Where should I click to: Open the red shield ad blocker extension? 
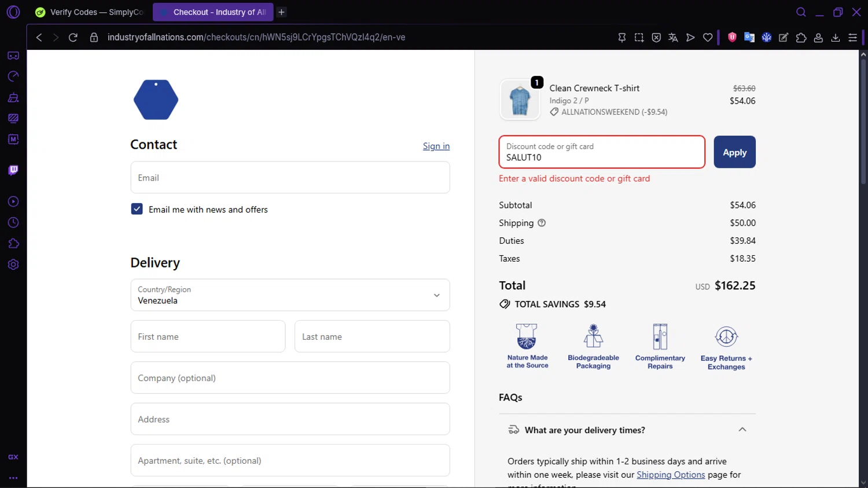click(732, 37)
